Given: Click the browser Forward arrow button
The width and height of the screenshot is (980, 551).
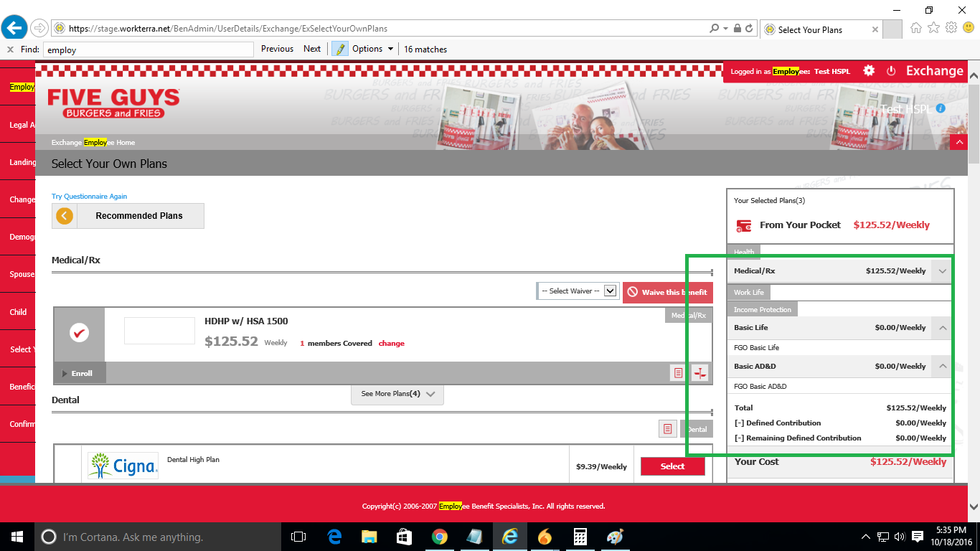Looking at the screenshot, I should (x=39, y=29).
